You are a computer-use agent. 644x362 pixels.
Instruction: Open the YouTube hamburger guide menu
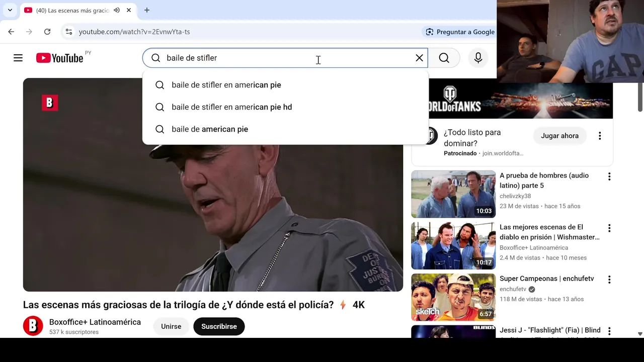pyautogui.click(x=18, y=58)
